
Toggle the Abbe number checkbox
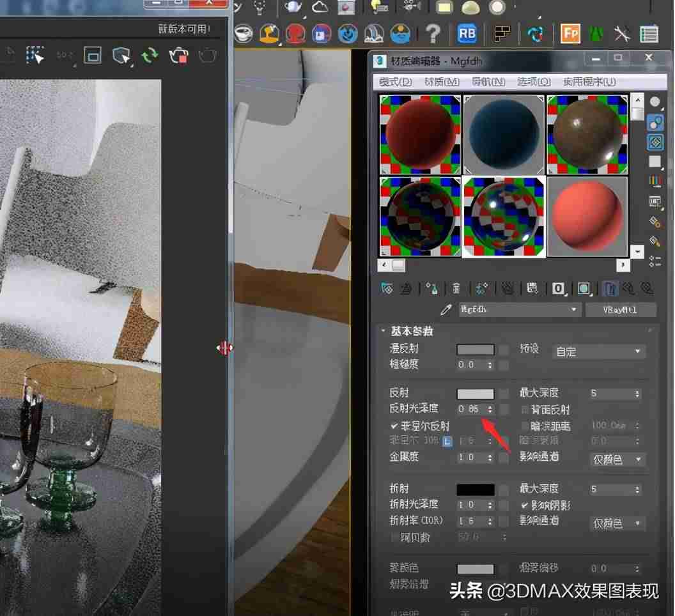coord(394,537)
